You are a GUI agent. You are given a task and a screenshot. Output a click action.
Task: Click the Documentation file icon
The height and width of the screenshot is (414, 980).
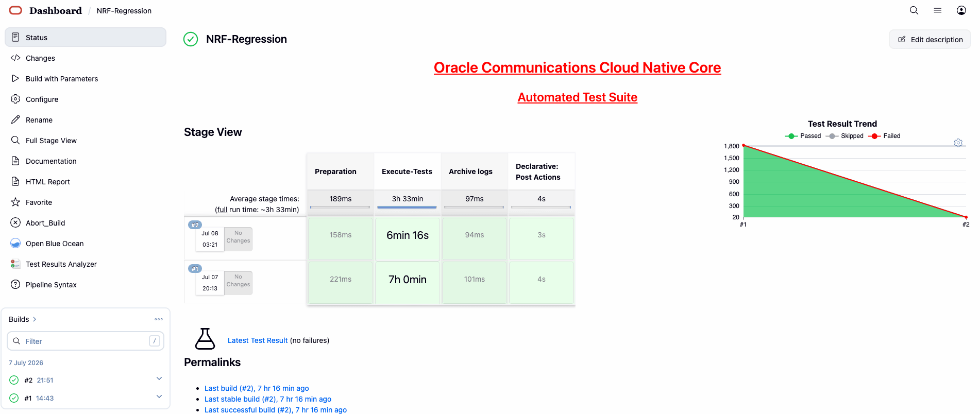point(15,161)
